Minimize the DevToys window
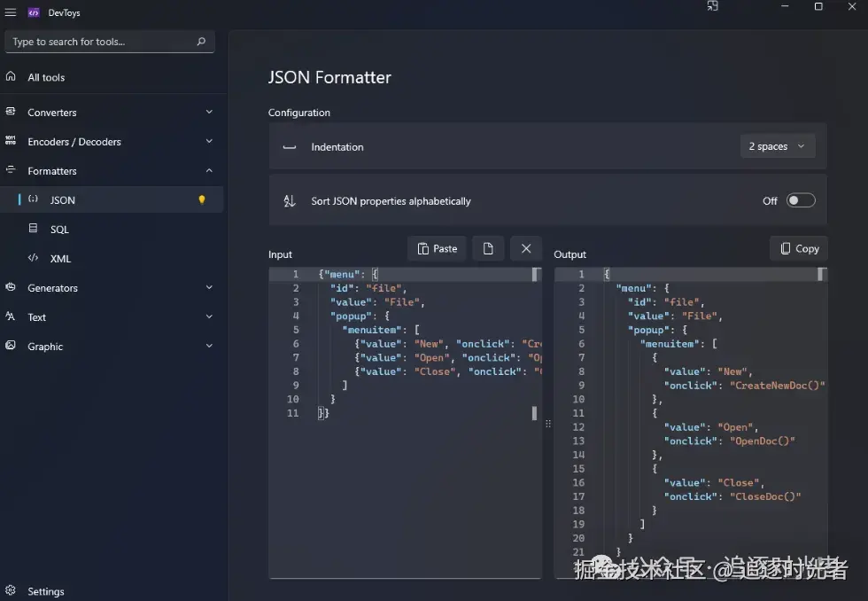This screenshot has height=601, width=868. (x=785, y=6)
